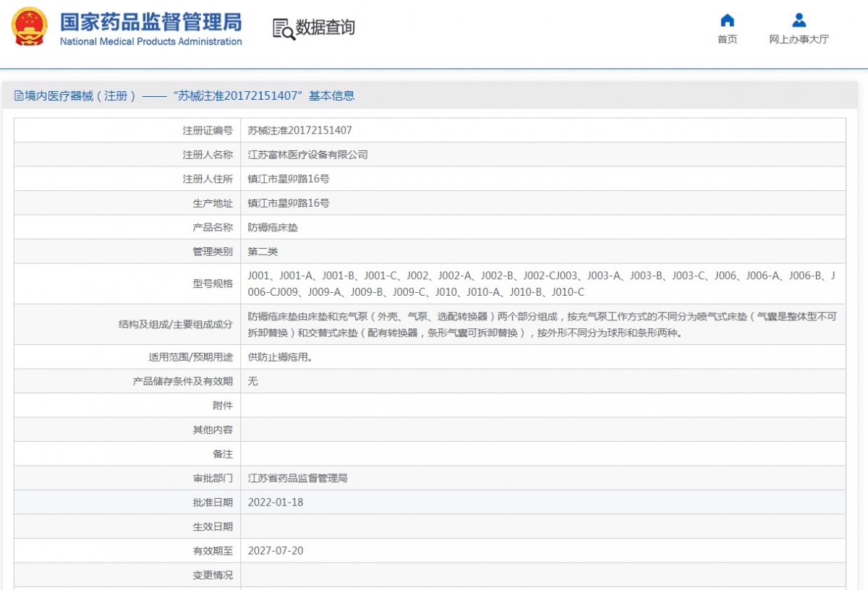This screenshot has height=590, width=868.
Task: Select approval date 2022-01-18
Action: (x=276, y=503)
